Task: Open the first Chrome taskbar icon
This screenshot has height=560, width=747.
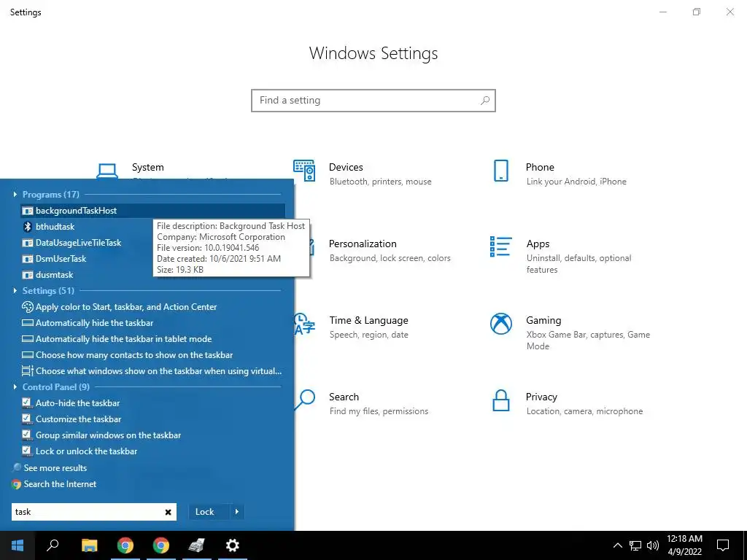Action: click(x=125, y=545)
